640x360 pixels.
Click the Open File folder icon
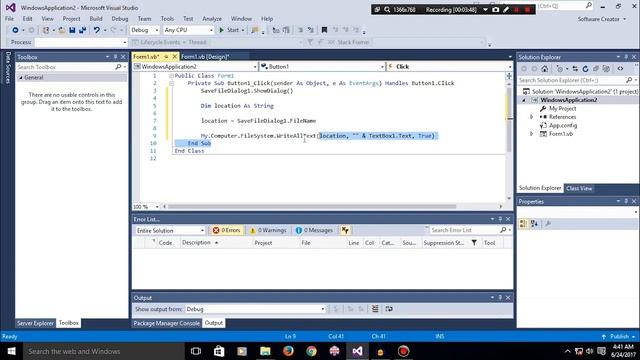coord(62,30)
